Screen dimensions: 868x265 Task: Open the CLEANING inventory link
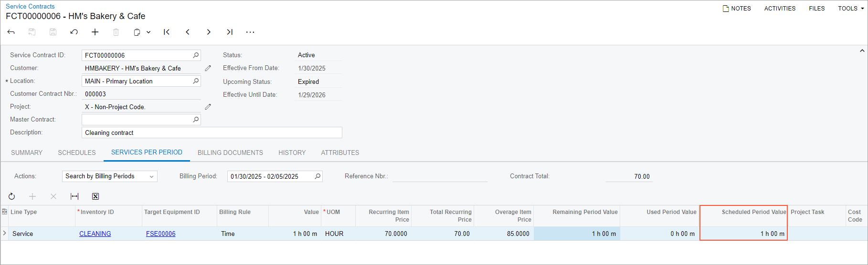(x=95, y=234)
